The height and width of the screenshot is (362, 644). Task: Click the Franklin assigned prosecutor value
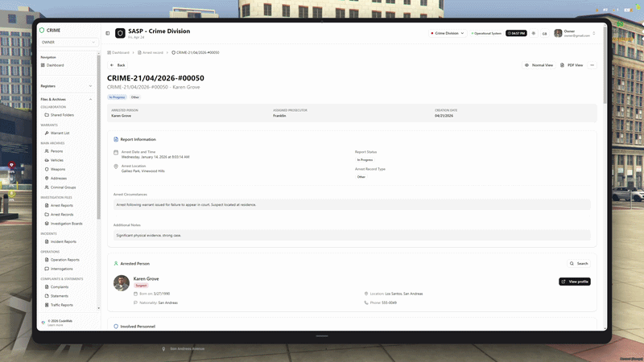point(279,116)
